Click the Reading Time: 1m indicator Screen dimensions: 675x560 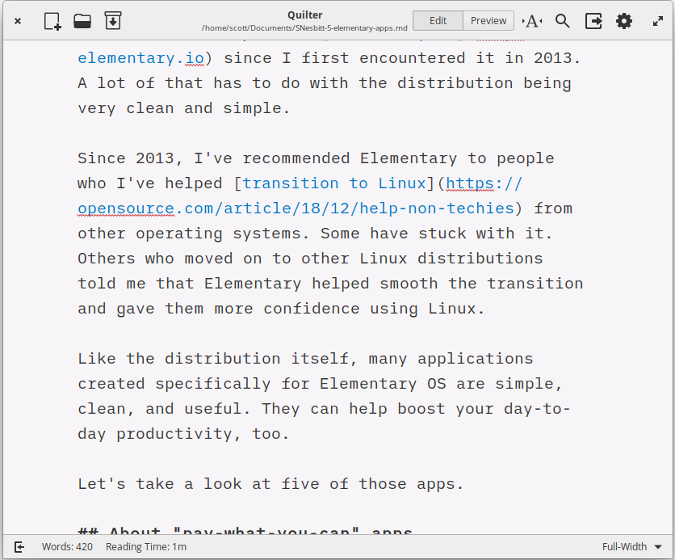coord(146,547)
